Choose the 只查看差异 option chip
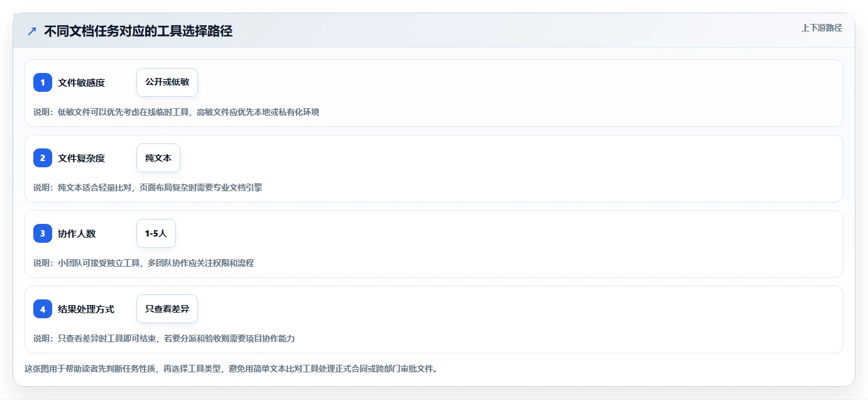 (167, 309)
